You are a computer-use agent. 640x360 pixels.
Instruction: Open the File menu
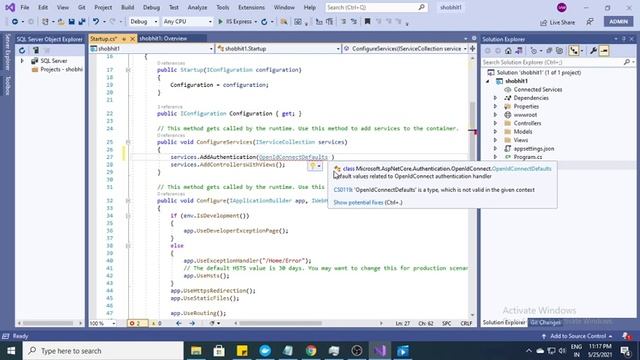[x=24, y=7]
